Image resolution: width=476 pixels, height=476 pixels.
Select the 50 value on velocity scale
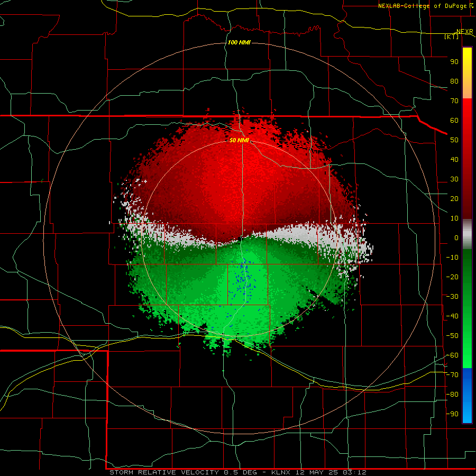tap(454, 140)
